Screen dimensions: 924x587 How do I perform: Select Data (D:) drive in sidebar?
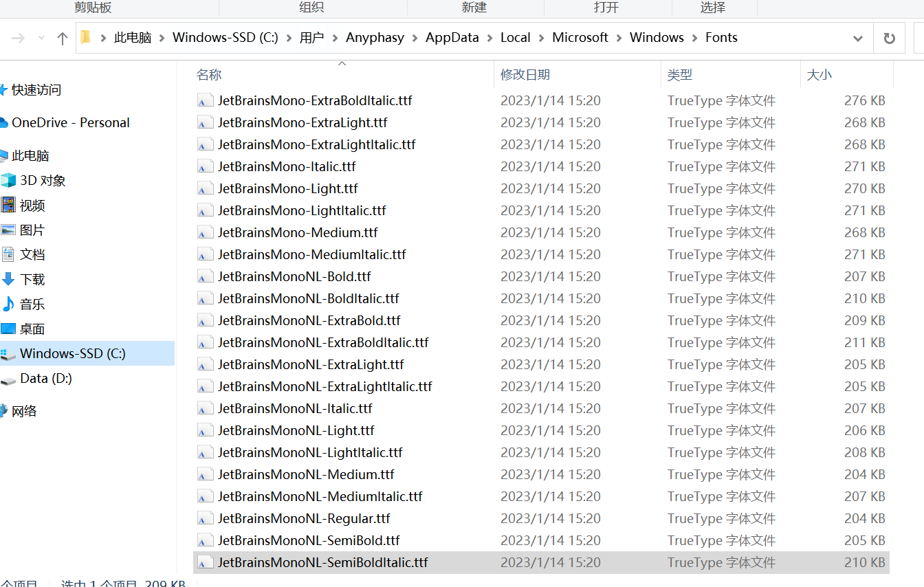point(46,379)
